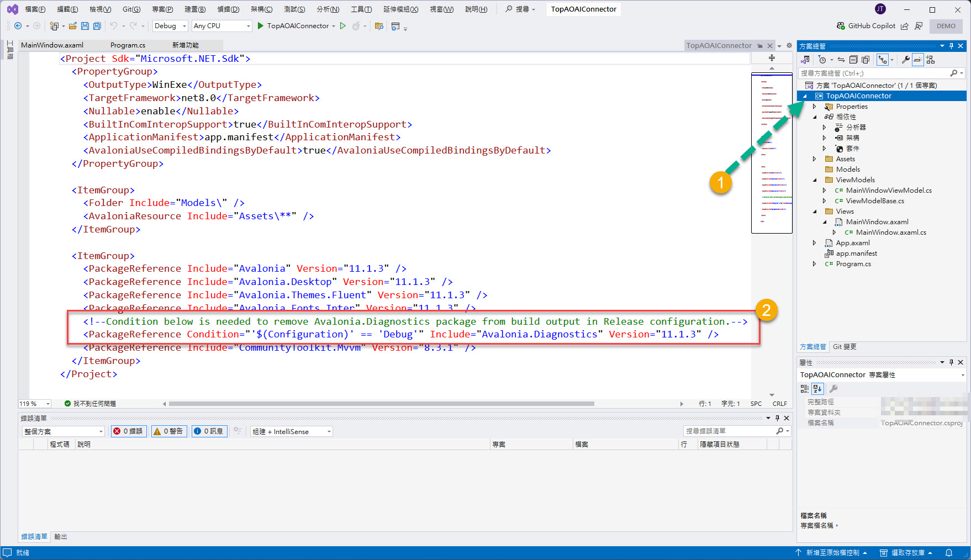Open the 整個方案 scope dropdown
The image size is (971, 560).
(x=63, y=431)
